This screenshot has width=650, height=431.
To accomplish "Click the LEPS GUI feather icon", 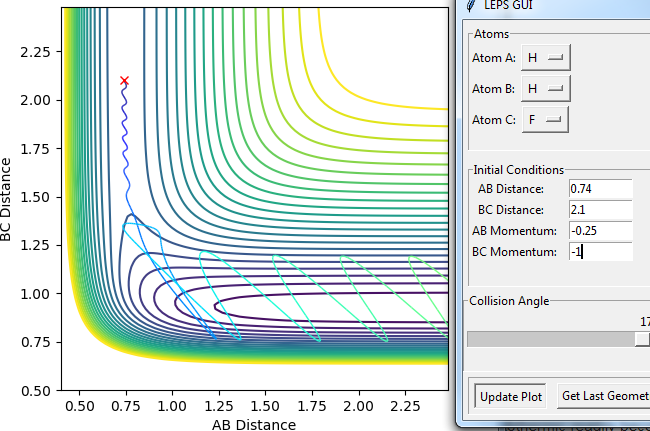I will [x=471, y=6].
